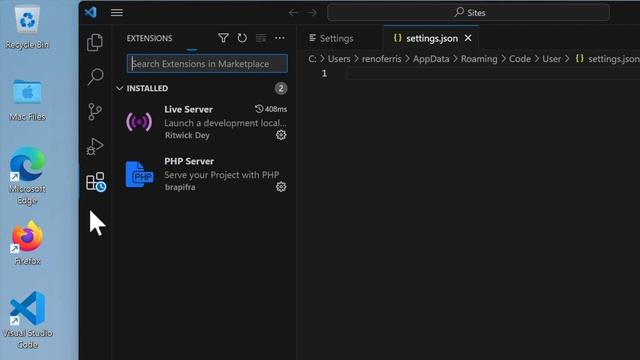Focus the Search Extensions in Marketplace box

[207, 64]
